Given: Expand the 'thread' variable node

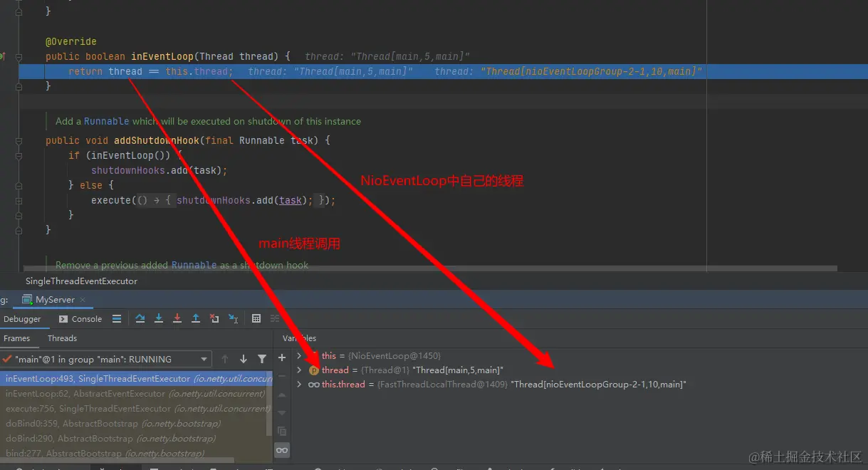Looking at the screenshot, I should pyautogui.click(x=299, y=370).
